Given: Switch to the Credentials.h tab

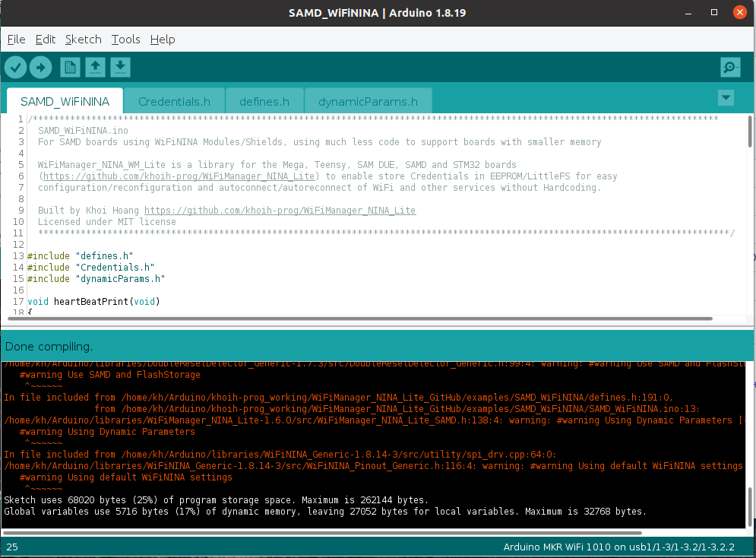Looking at the screenshot, I should click(174, 101).
